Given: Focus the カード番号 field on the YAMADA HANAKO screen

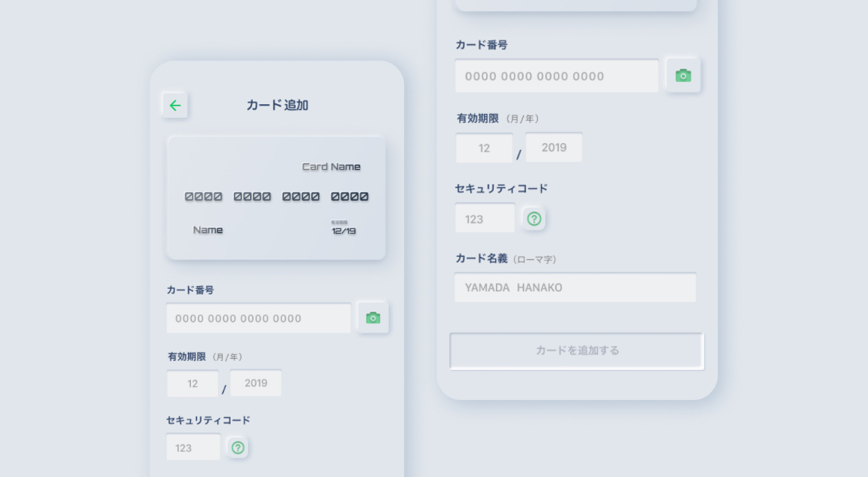Looking at the screenshot, I should click(557, 76).
